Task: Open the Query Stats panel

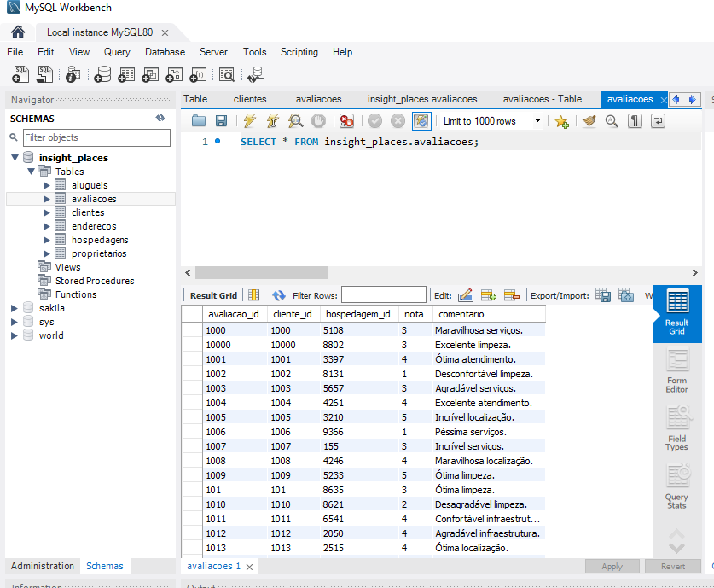Action: point(676,486)
